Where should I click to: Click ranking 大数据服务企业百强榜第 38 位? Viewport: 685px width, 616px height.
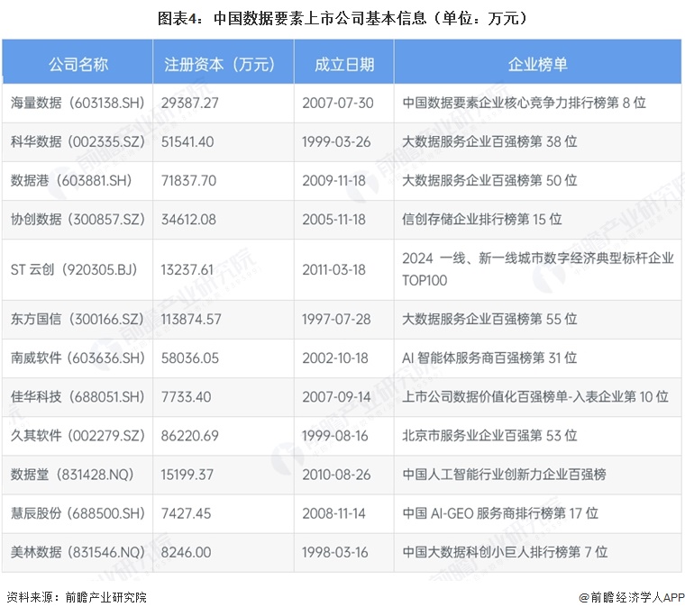pyautogui.click(x=489, y=142)
